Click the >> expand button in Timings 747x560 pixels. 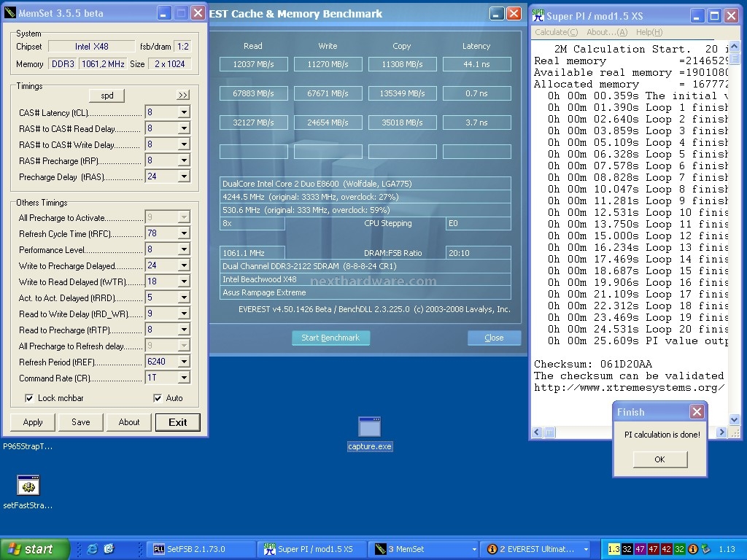click(x=183, y=95)
